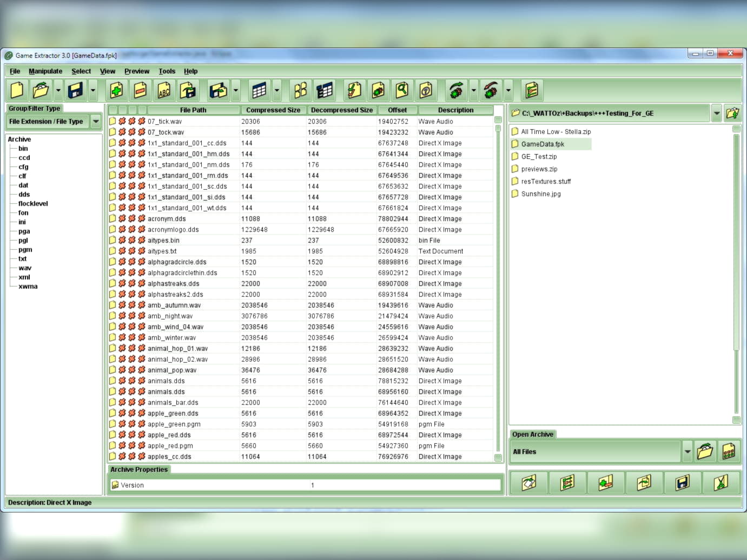Click the plus-minus modify icon in bottom-right row
The image size is (747, 560).
[605, 483]
